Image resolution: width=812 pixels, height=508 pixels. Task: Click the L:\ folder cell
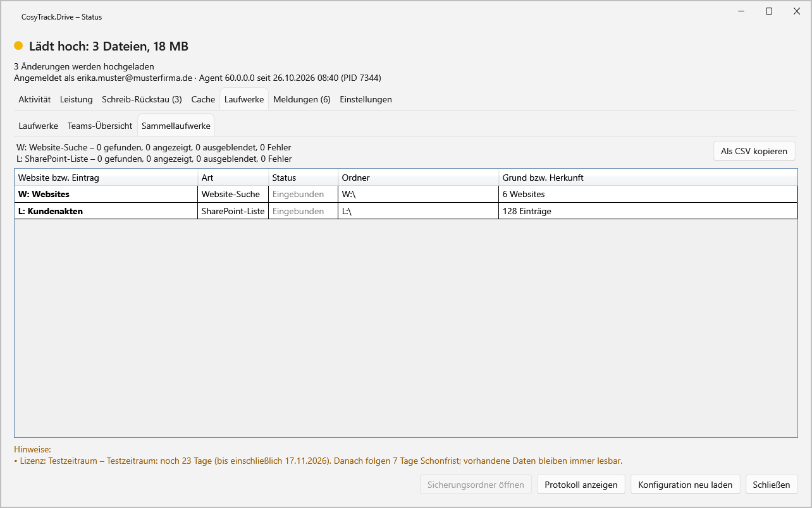[419, 211]
